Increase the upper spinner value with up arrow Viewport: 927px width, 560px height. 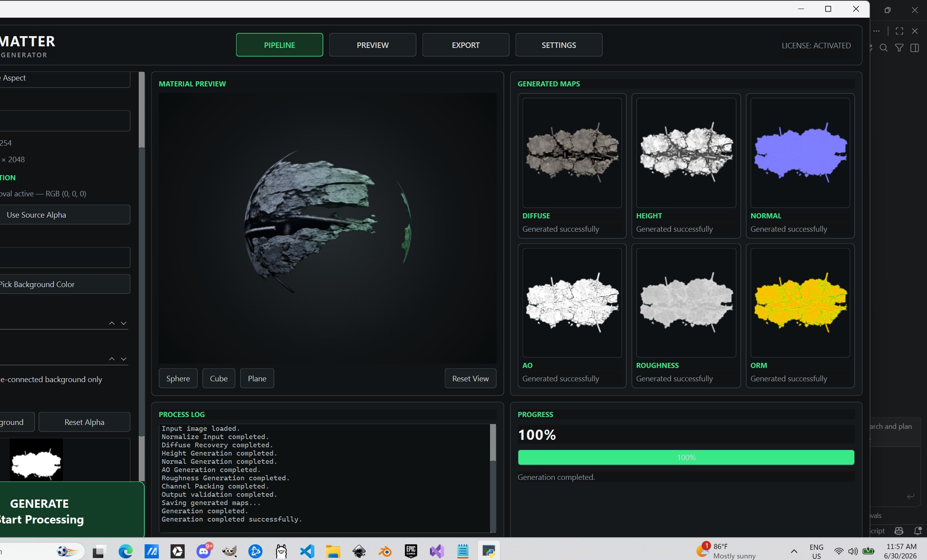pyautogui.click(x=112, y=323)
